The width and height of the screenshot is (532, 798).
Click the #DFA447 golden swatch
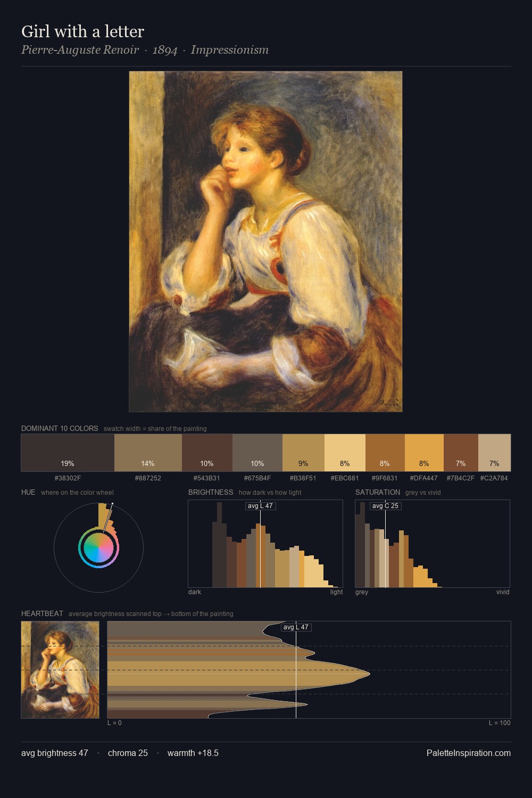pyautogui.click(x=424, y=453)
